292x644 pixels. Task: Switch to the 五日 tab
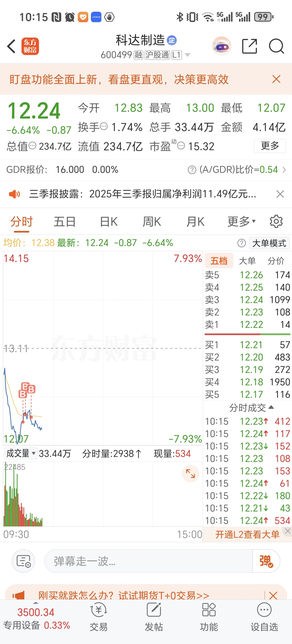coord(65,222)
